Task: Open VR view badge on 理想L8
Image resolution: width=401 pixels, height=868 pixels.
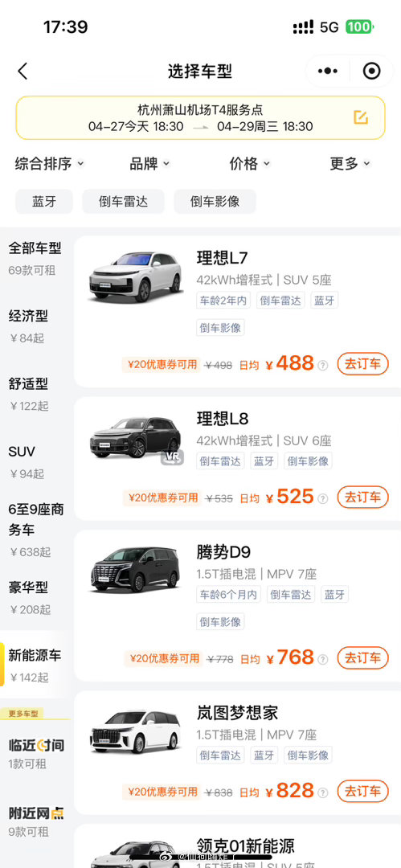Action: tap(172, 458)
